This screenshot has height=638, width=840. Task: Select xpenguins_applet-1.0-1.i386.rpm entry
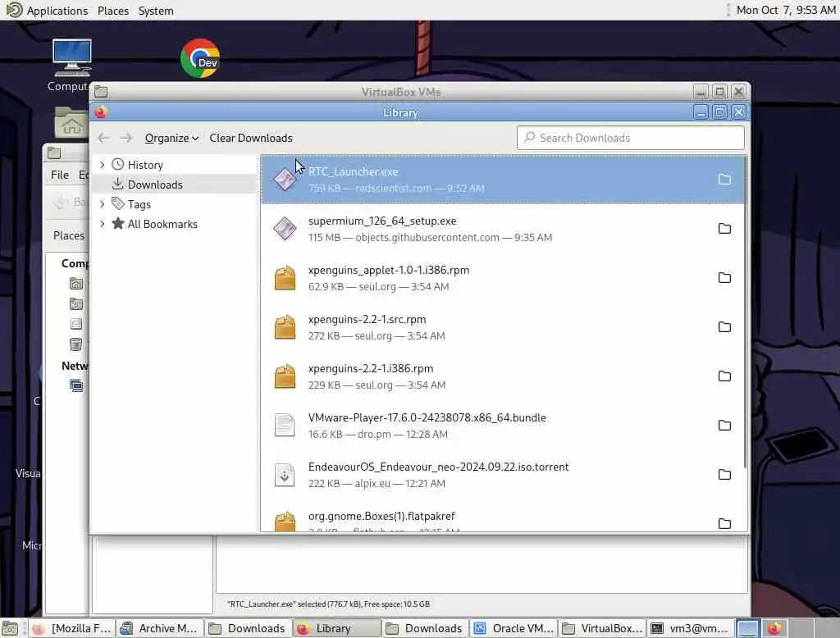pyautogui.click(x=503, y=278)
